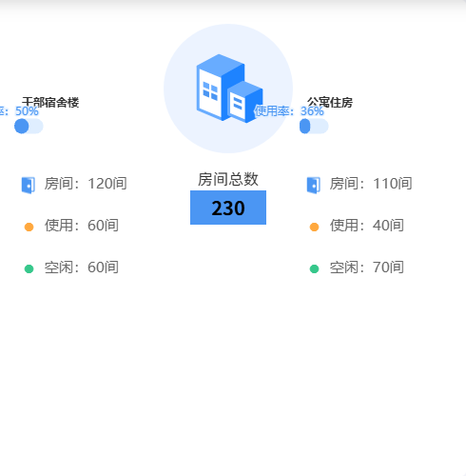Select the 公寓住房 heading

(330, 102)
